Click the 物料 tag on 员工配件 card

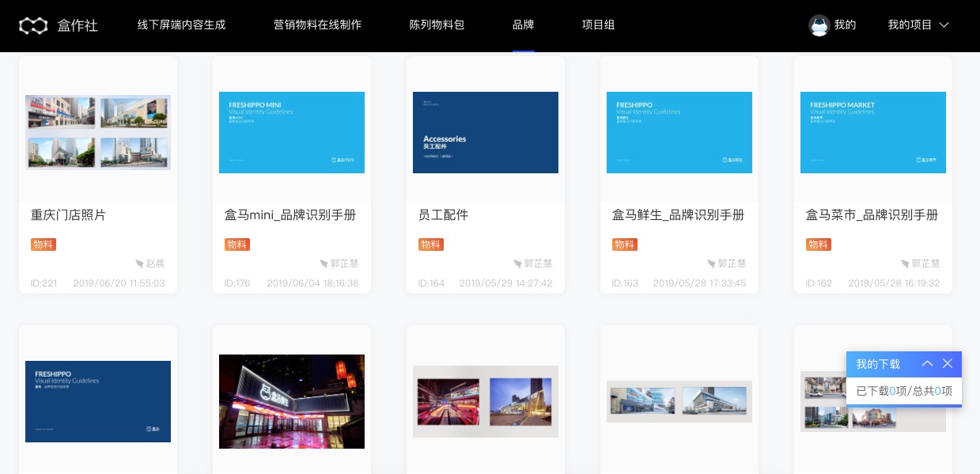tap(431, 245)
